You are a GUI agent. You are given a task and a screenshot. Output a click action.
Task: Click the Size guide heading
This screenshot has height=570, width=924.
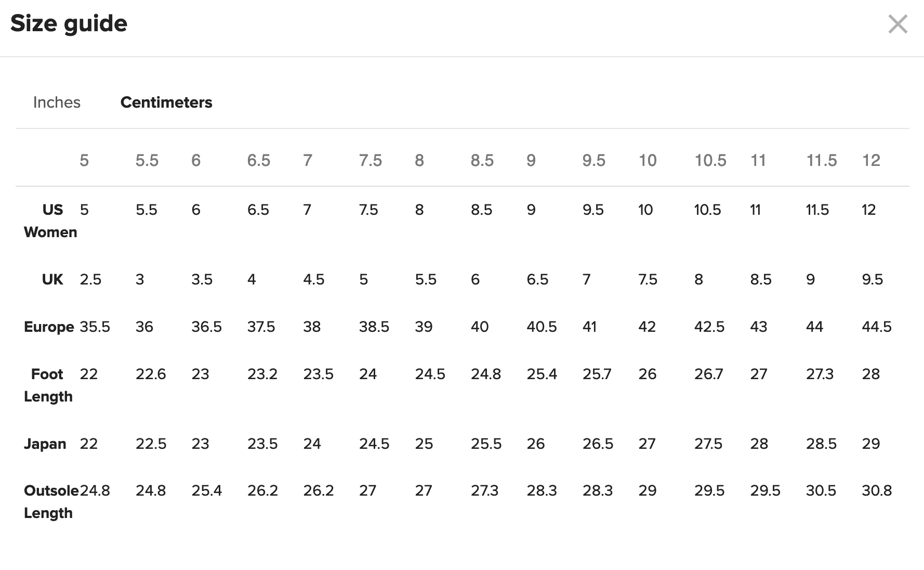pyautogui.click(x=69, y=24)
